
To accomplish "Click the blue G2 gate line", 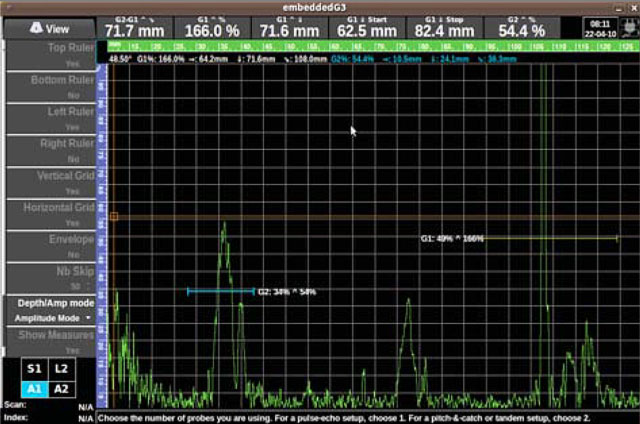I will pyautogui.click(x=220, y=291).
